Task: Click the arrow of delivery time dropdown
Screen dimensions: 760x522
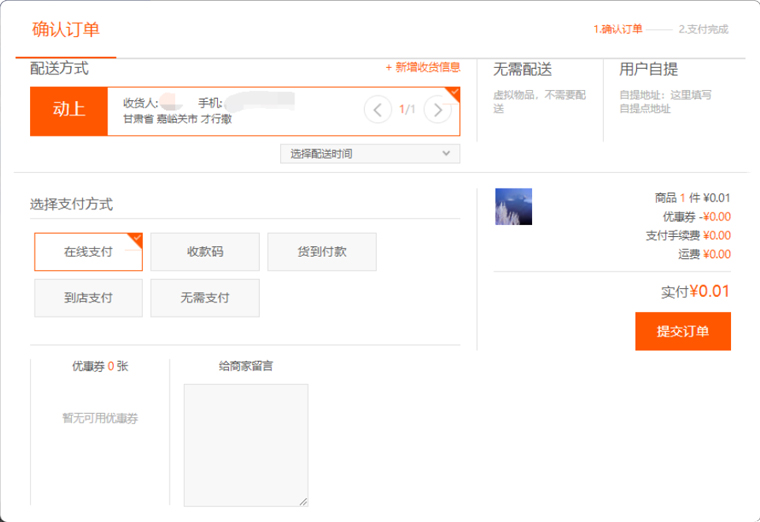Action: click(446, 154)
